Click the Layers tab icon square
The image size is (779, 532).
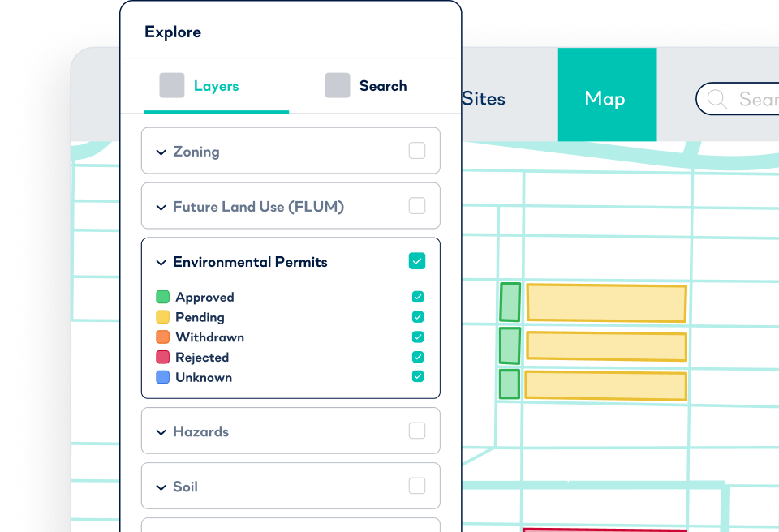pyautogui.click(x=172, y=84)
